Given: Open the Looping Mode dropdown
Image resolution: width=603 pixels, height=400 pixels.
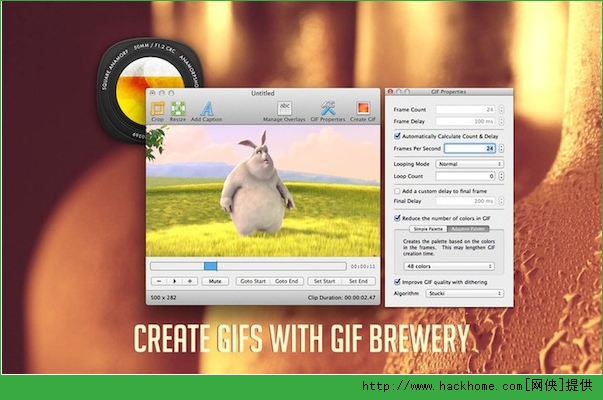Looking at the screenshot, I should [470, 164].
